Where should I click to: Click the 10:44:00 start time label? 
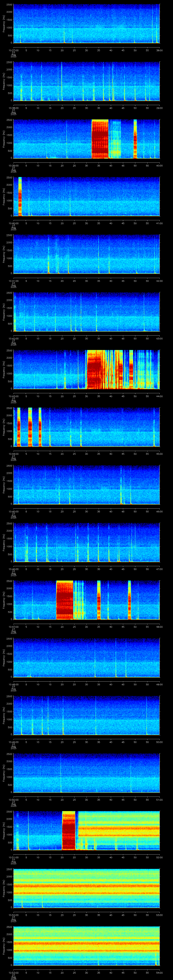tap(13, 454)
